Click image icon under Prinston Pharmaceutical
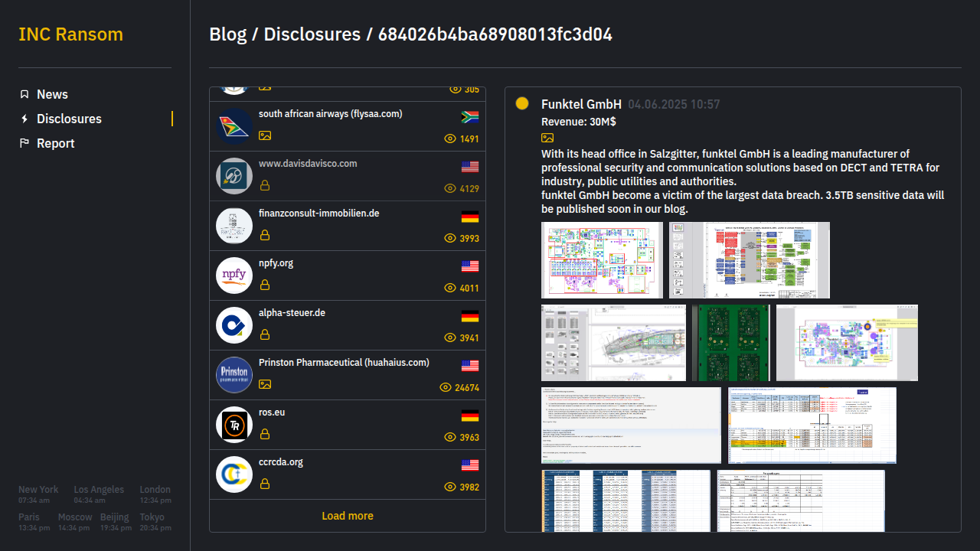The width and height of the screenshot is (980, 551). pyautogui.click(x=265, y=384)
